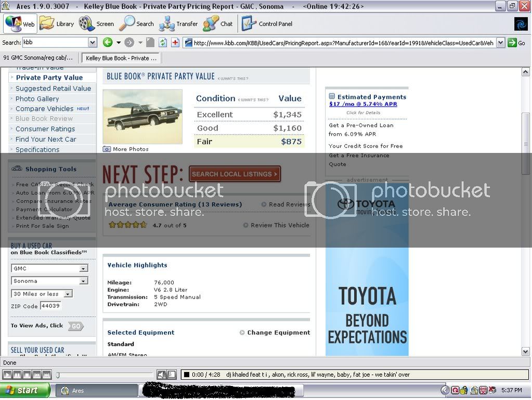
Task: Open the Web section in Ares
Action: [x=20, y=24]
